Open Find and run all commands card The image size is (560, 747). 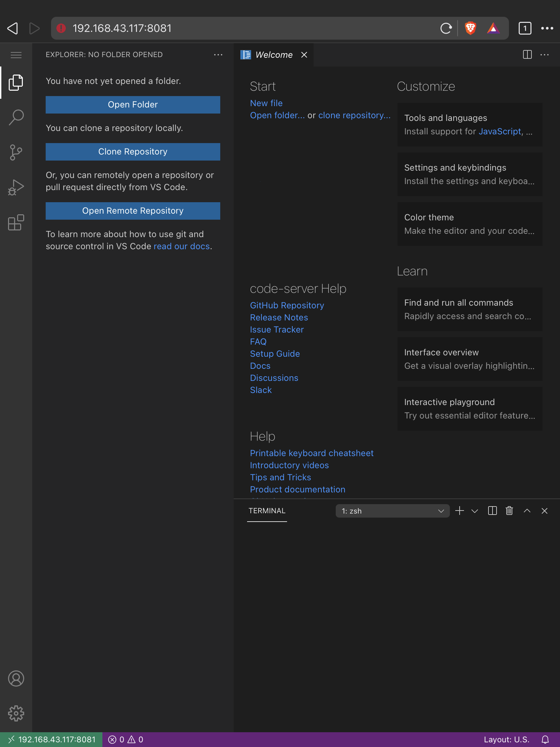[470, 309]
